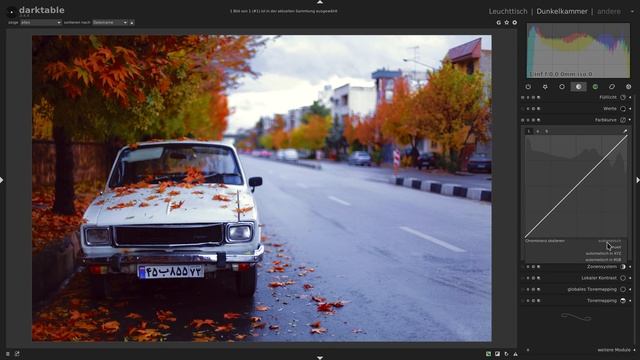Show the effects group tab icon

tap(629, 87)
